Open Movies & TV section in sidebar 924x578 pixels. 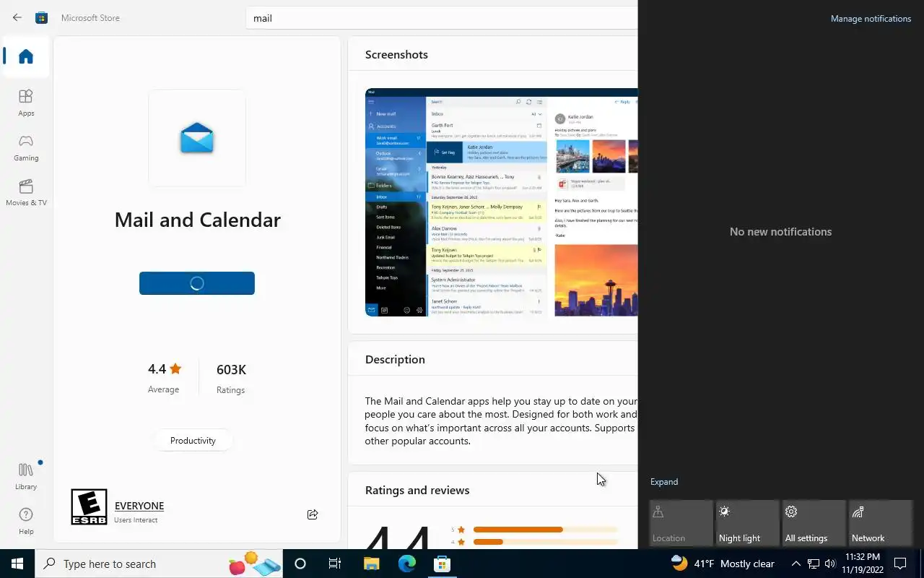tap(26, 192)
